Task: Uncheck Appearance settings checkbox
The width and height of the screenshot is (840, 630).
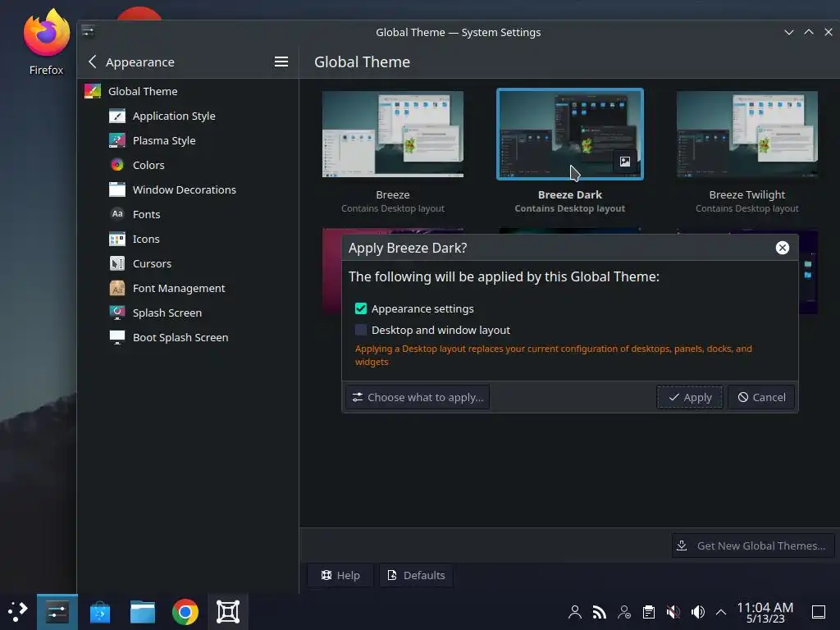Action: click(x=361, y=309)
